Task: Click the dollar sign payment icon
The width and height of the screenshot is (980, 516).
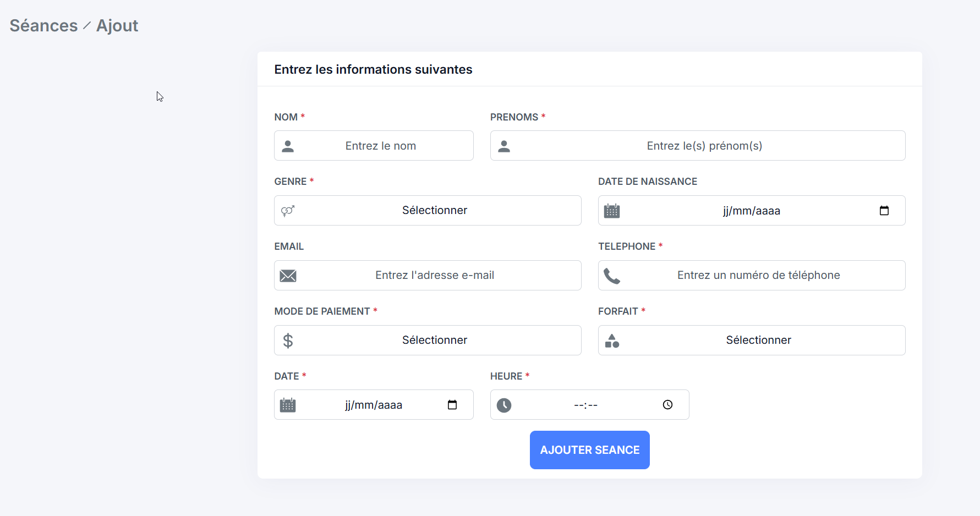Action: pos(288,341)
